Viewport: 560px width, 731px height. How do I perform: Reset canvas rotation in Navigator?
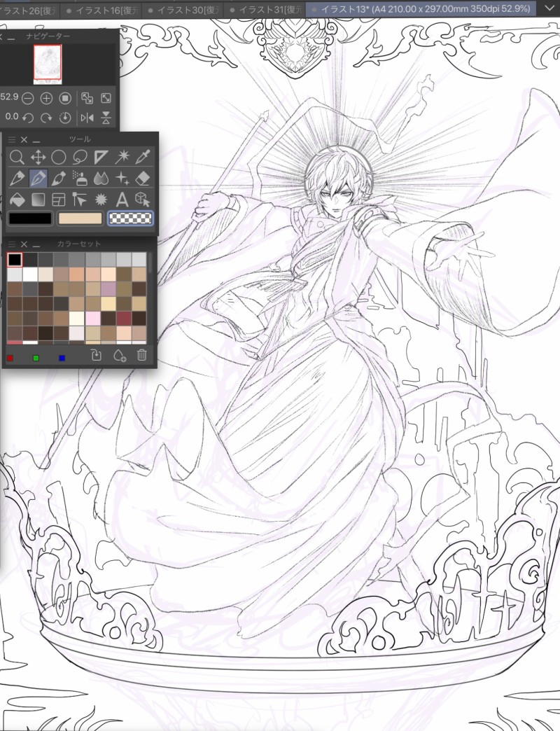65,118
